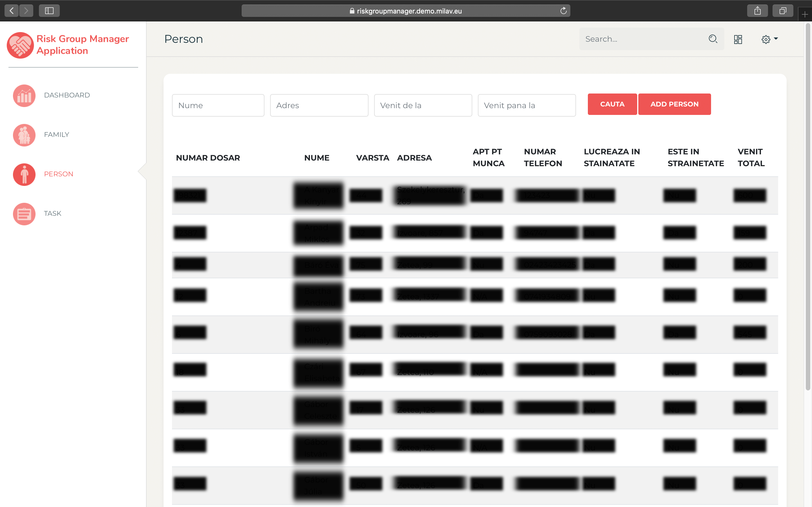This screenshot has width=812, height=507.
Task: Show all browser tabs overview
Action: click(782, 11)
